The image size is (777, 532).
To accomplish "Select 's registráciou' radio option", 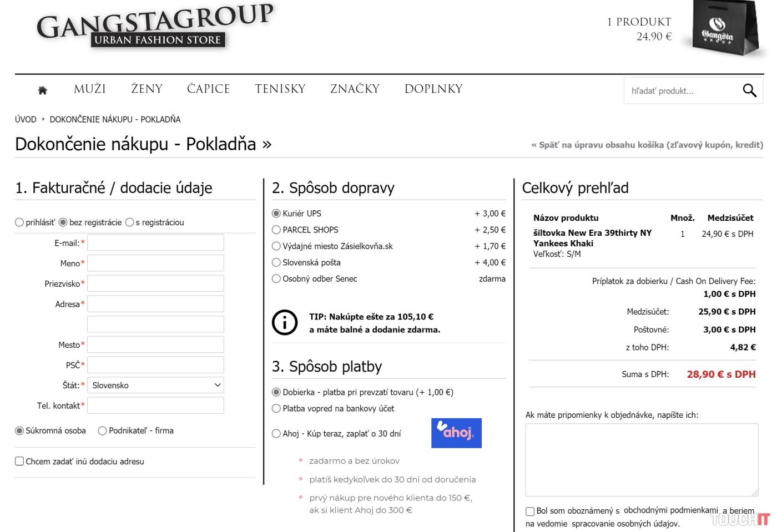I will click(129, 222).
